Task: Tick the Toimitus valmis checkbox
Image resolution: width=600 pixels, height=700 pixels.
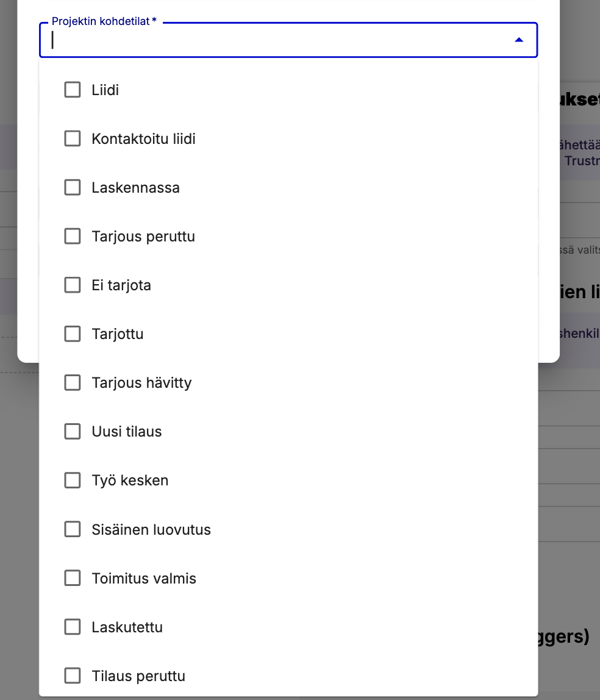Action: 73,578
